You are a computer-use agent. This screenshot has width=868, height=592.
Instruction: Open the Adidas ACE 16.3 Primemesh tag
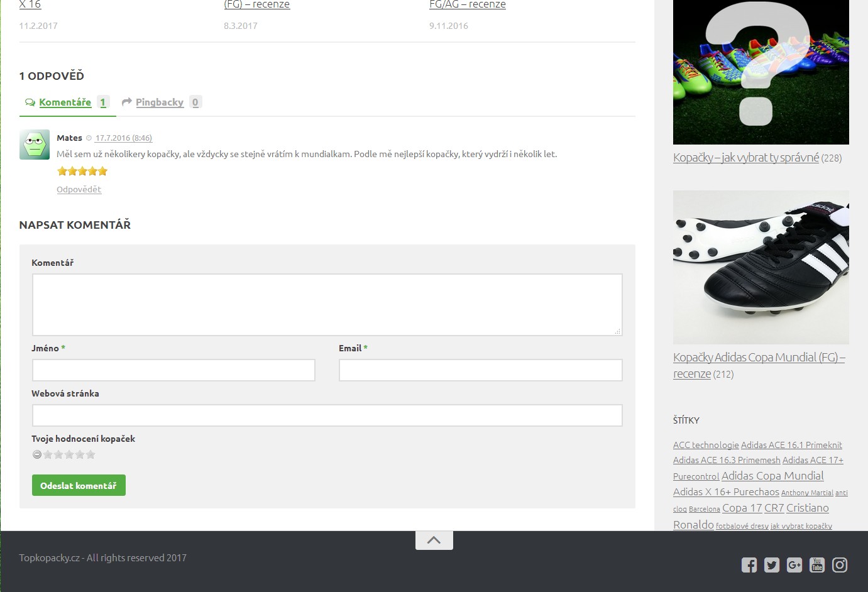pyautogui.click(x=727, y=460)
